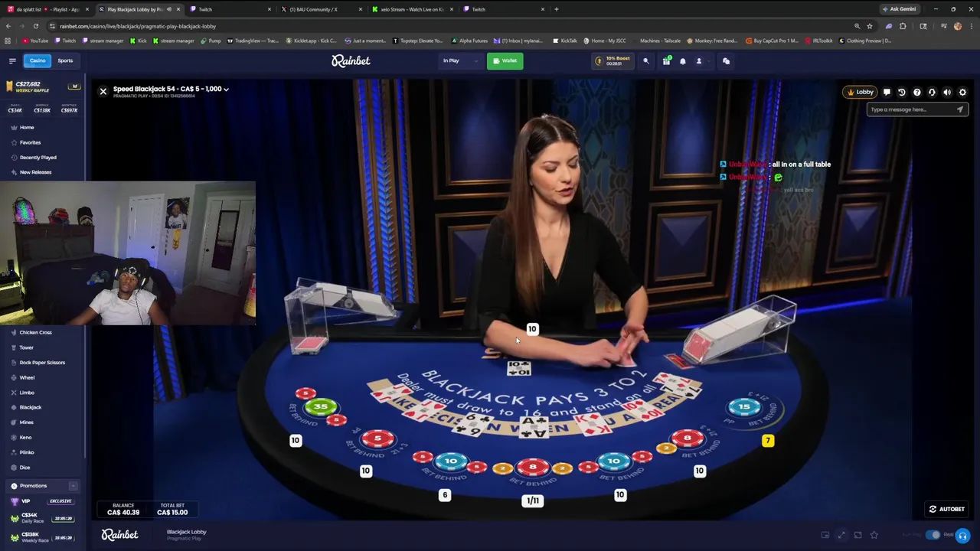Screen dimensions: 980x551
Task: Open the AUTOBET button
Action: (946, 509)
